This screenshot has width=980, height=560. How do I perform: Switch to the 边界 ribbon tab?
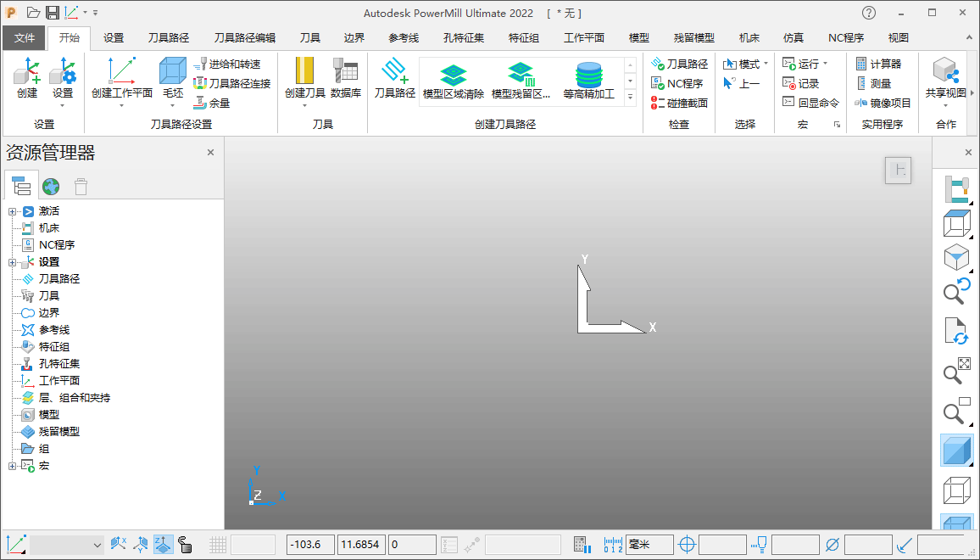(x=354, y=37)
